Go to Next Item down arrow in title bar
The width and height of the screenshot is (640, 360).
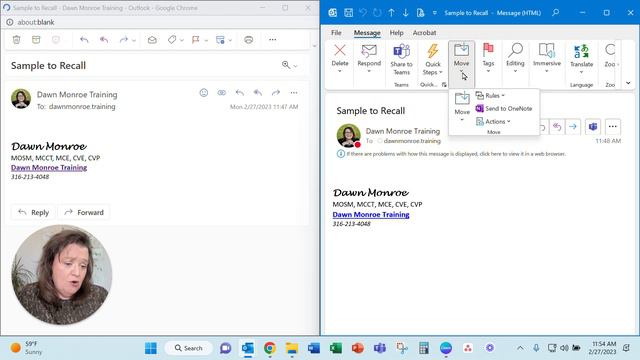pos(406,13)
